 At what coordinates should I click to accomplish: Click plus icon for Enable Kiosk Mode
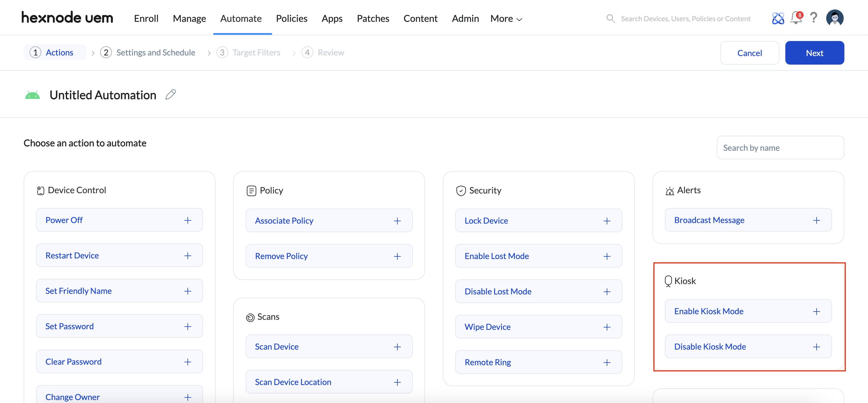coord(816,312)
